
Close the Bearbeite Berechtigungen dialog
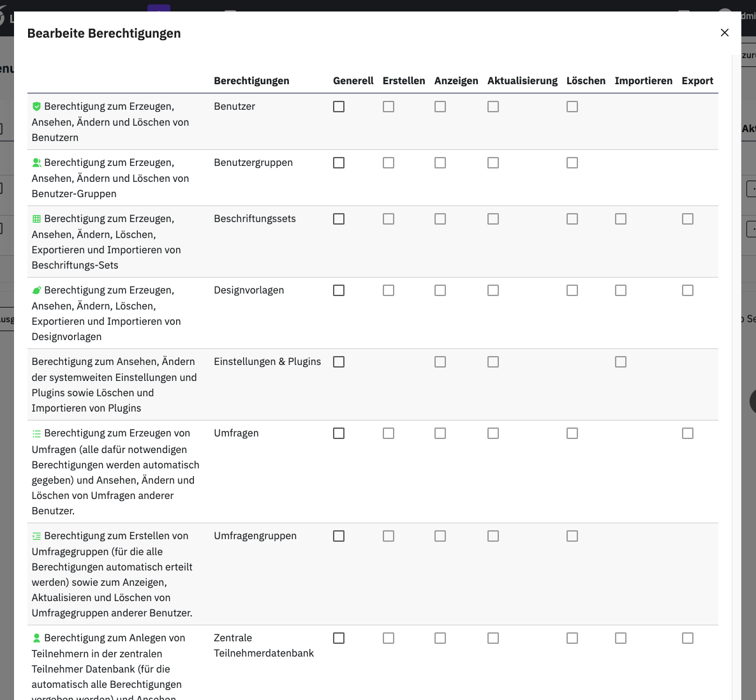(724, 33)
